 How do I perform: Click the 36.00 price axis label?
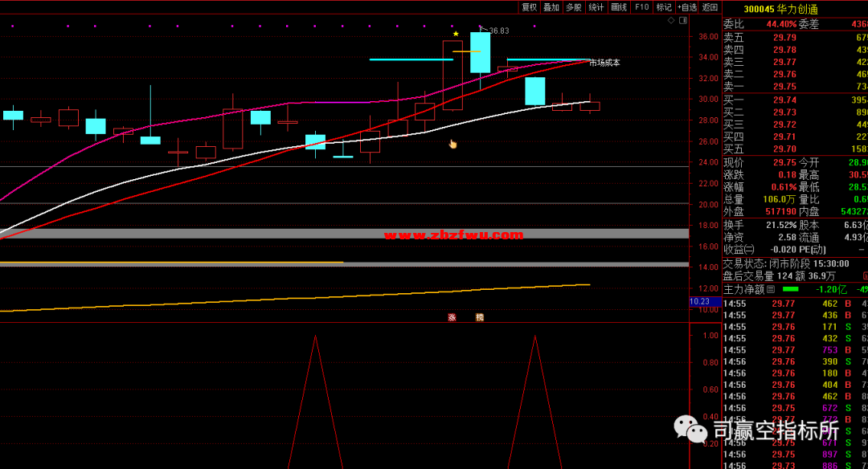point(709,36)
